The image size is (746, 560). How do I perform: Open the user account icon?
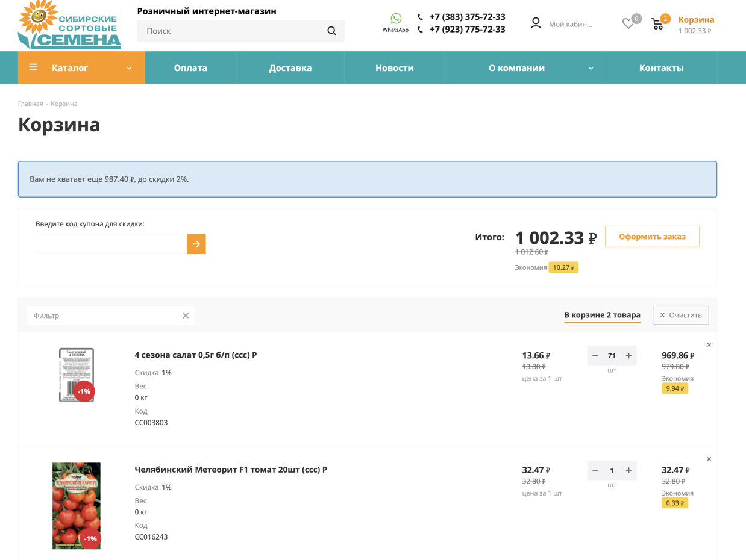[536, 23]
